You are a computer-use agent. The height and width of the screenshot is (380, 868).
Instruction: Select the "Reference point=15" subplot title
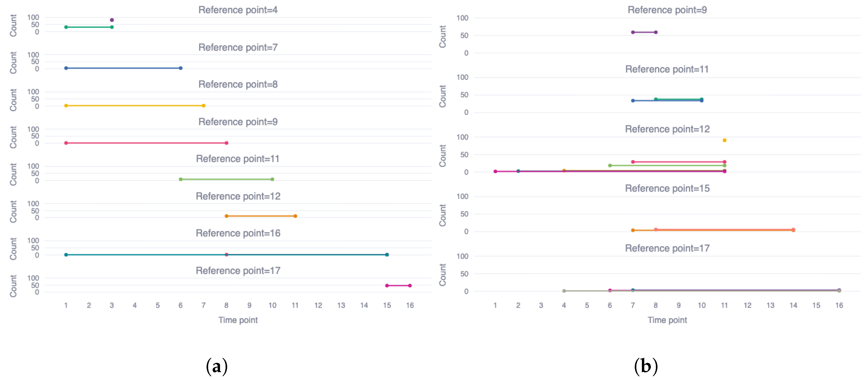point(667,188)
